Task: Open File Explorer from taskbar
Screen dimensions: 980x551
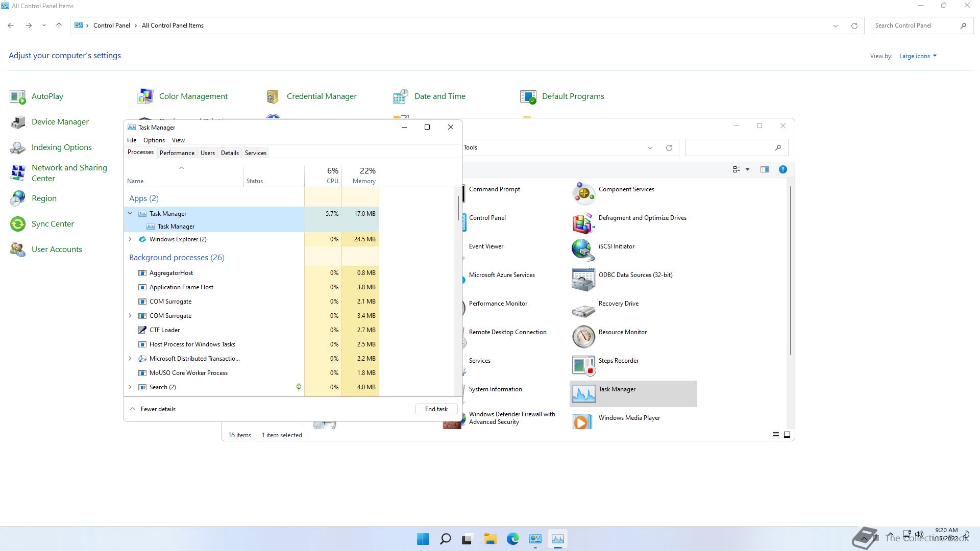Action: point(490,539)
